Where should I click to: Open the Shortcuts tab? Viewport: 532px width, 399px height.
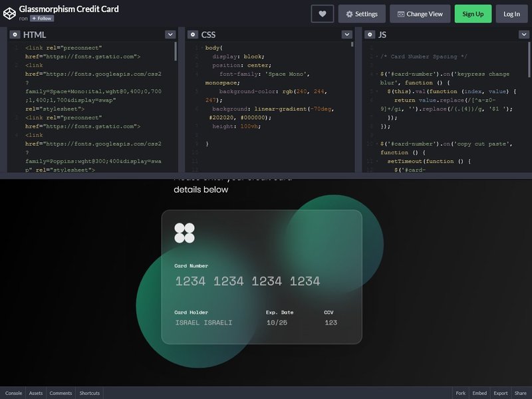[x=90, y=393]
